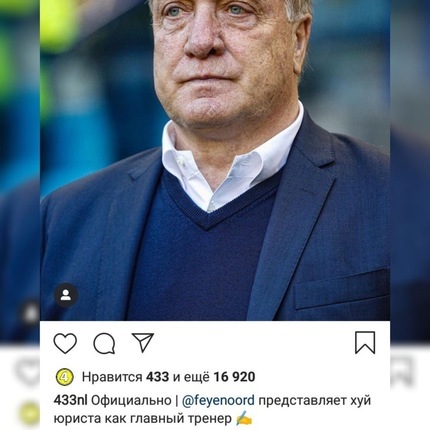
Task: Open the yellow liker avatar beside Нравится
Action: 65,377
